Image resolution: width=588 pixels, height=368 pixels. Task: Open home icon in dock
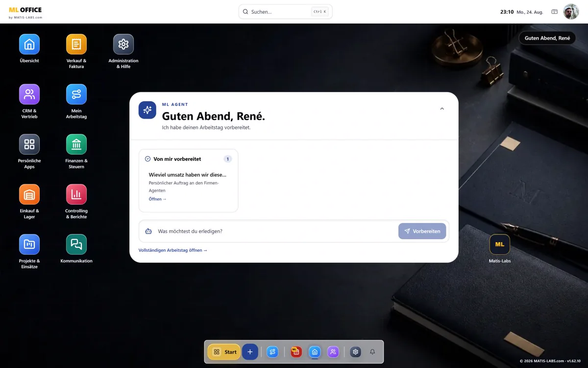(315, 352)
